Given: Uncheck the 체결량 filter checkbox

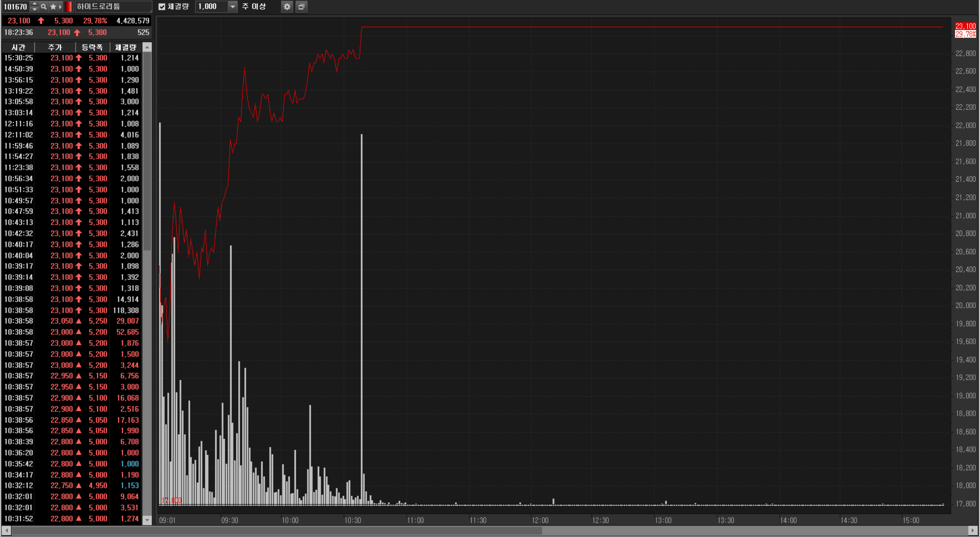Looking at the screenshot, I should [162, 7].
